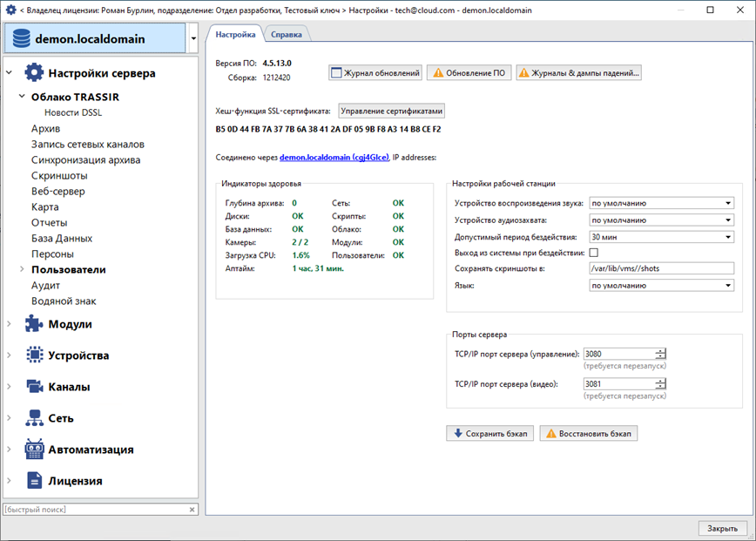
Task: Open Допустимый период бездействия dropdown
Action: (x=661, y=236)
